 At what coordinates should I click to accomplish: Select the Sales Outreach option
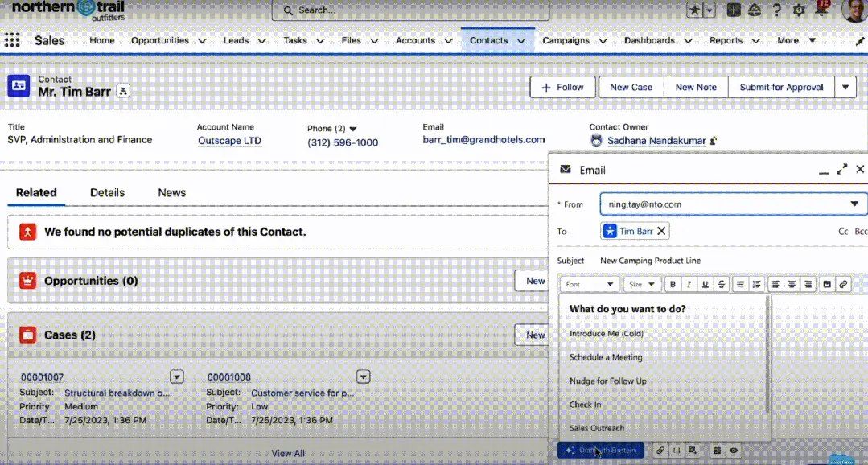597,429
